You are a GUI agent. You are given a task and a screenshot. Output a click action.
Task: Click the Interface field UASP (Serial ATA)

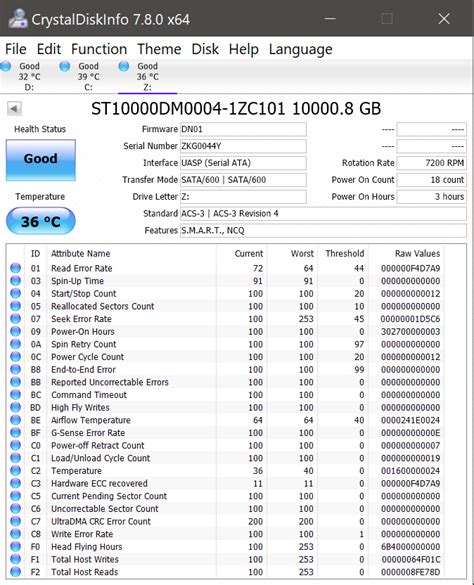pyautogui.click(x=243, y=163)
